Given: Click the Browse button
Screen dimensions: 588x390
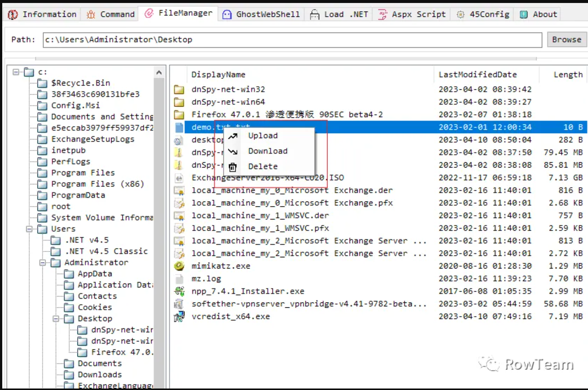Looking at the screenshot, I should click(567, 39).
